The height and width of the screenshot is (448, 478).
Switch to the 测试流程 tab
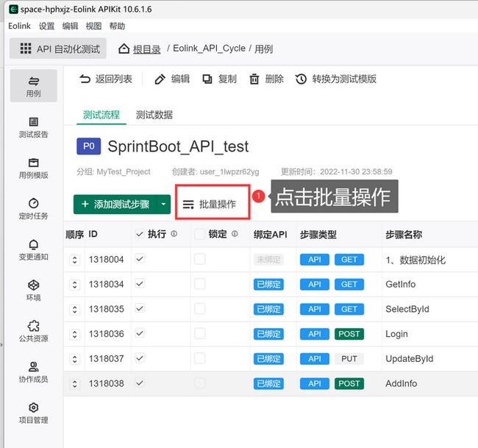101,115
